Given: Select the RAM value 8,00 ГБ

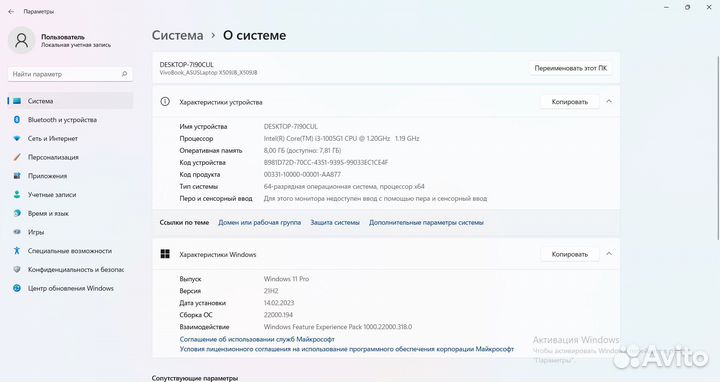Looking at the screenshot, I should (302, 151).
